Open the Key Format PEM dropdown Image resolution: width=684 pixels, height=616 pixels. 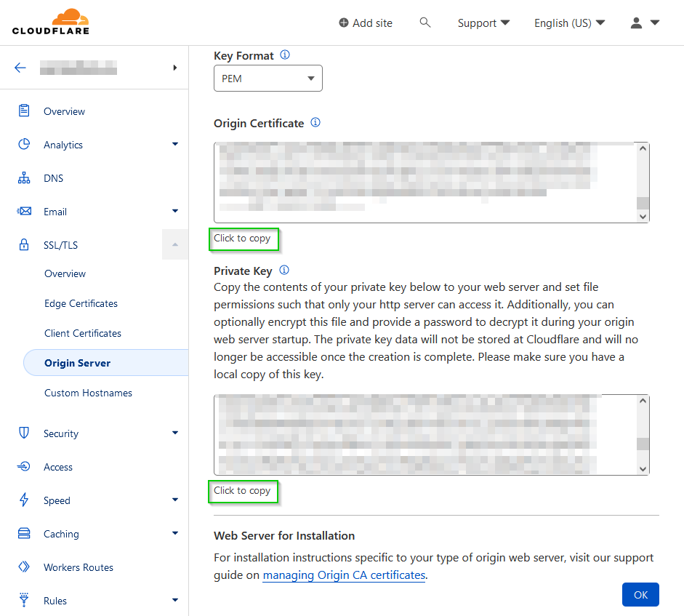tap(267, 79)
